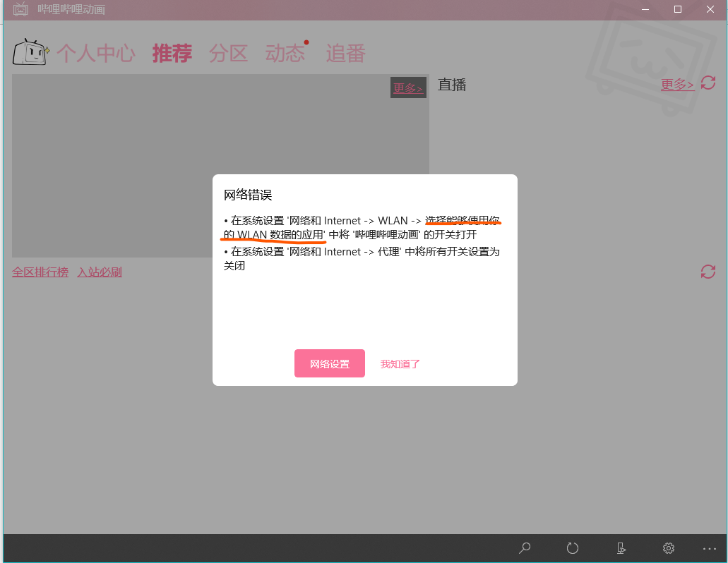
Task: Close the 哔哩哔哩动画 window
Action: click(710, 9)
